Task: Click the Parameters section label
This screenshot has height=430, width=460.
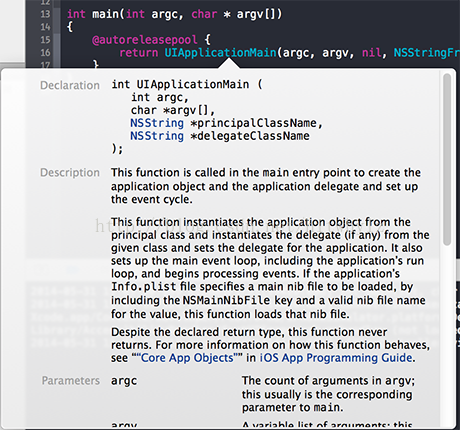Action: click(x=71, y=381)
